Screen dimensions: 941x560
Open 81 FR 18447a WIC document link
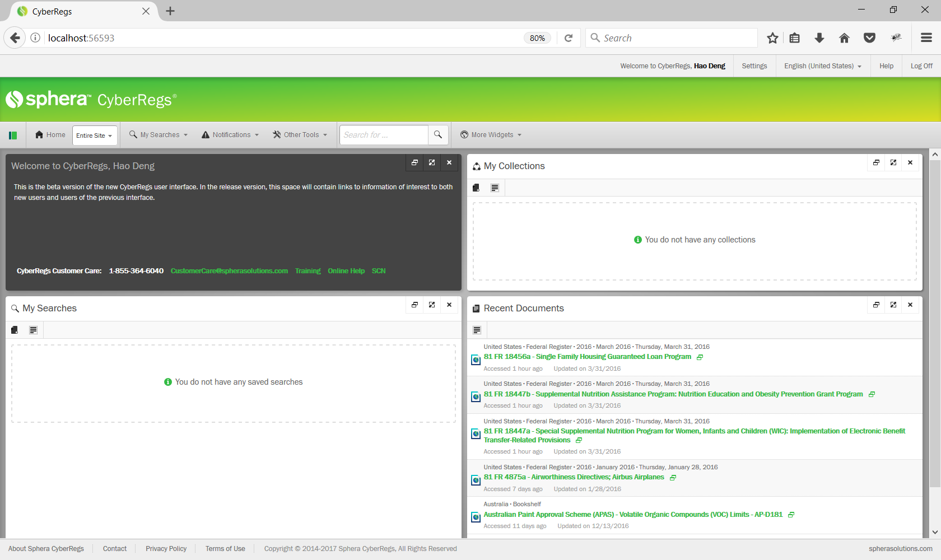coord(695,436)
